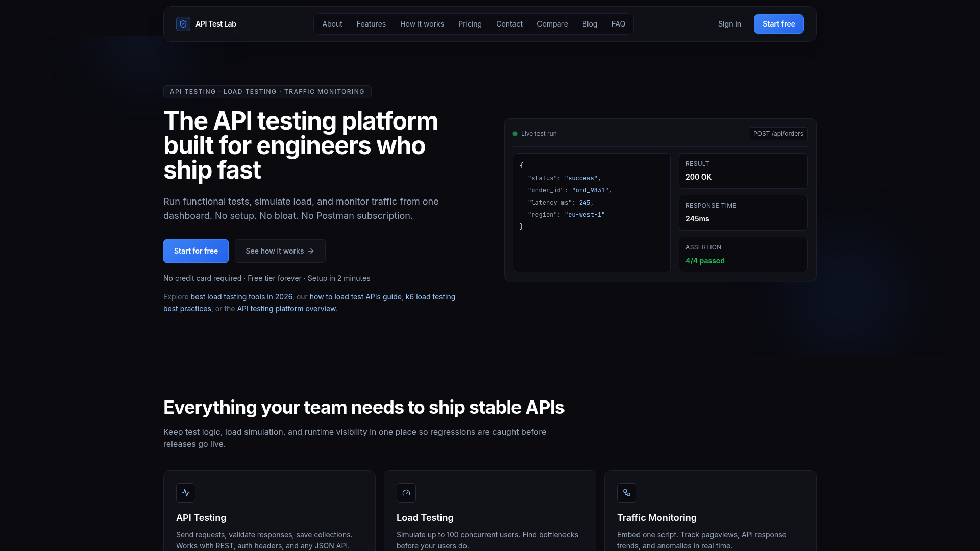Open best load testing tools in 2026 link
980x551 pixels.
[241, 297]
